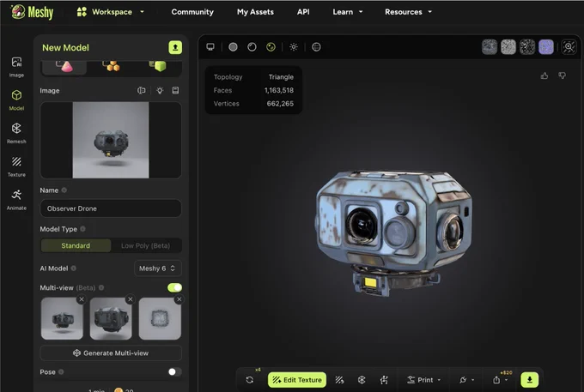Expand the Resources menu
The width and height of the screenshot is (584, 392).
click(408, 12)
